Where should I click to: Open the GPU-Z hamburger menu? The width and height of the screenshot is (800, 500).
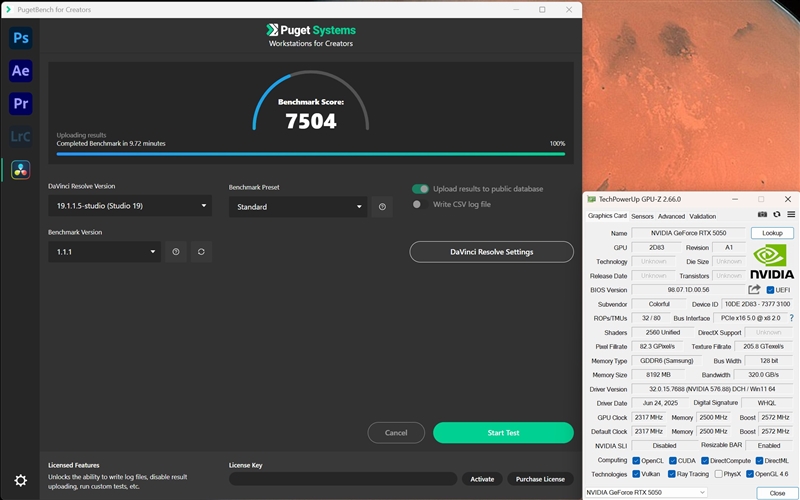(791, 215)
